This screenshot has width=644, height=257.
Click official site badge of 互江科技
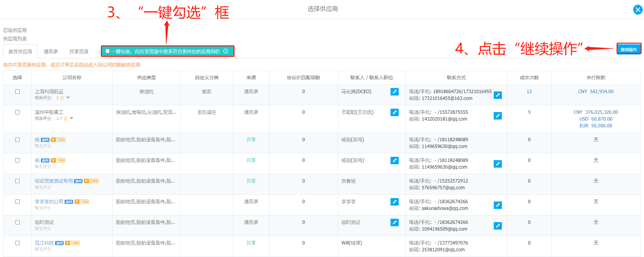(x=59, y=243)
